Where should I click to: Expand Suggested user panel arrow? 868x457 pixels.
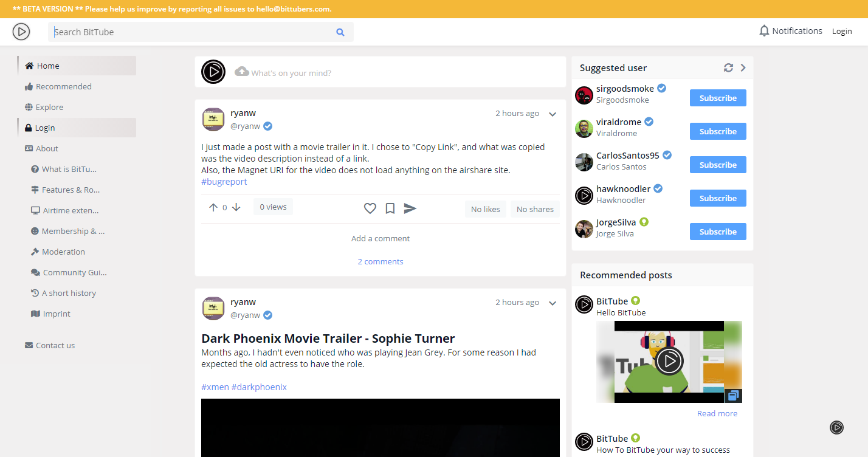[x=743, y=67]
